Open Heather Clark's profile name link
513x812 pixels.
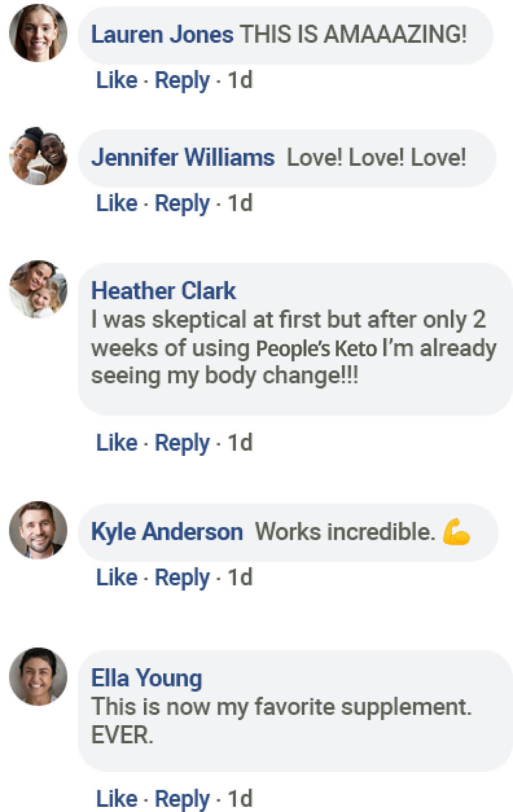(x=163, y=291)
